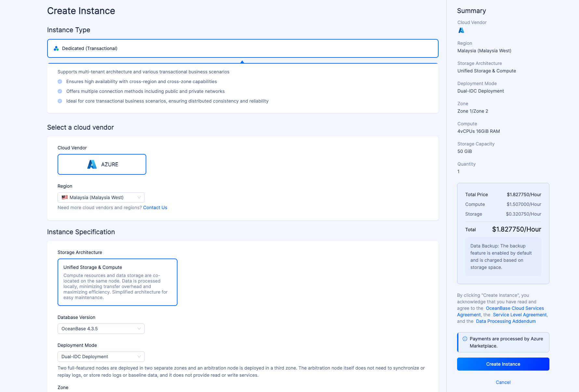Click checkmark bullet about core transactional scenarios
579x392 pixels.
[60, 101]
